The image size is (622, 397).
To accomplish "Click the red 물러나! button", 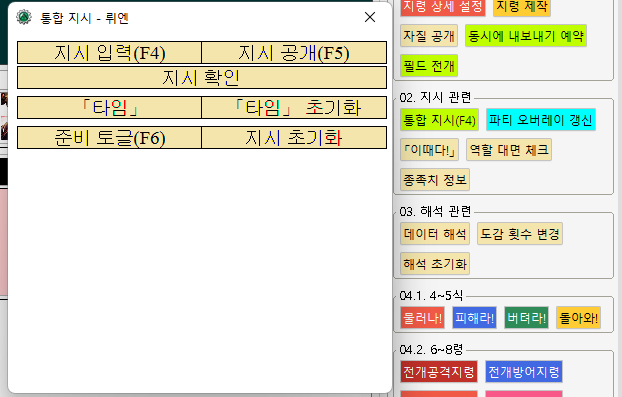I will click(x=422, y=317).
